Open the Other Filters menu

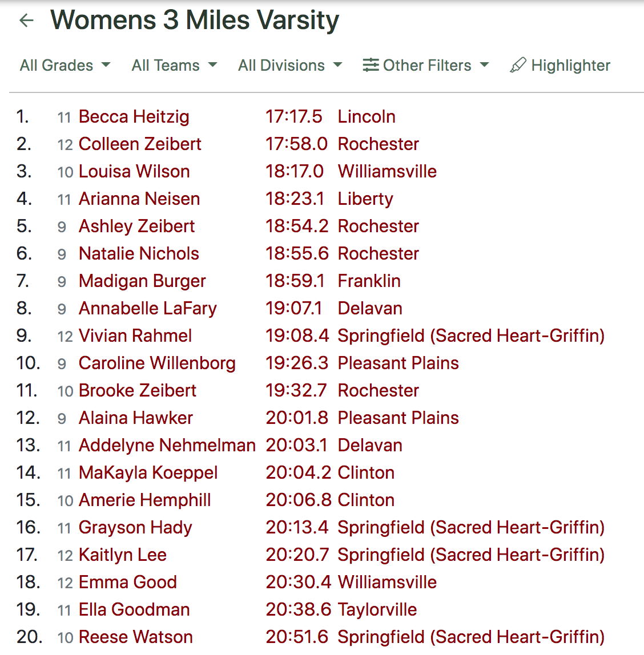(426, 65)
